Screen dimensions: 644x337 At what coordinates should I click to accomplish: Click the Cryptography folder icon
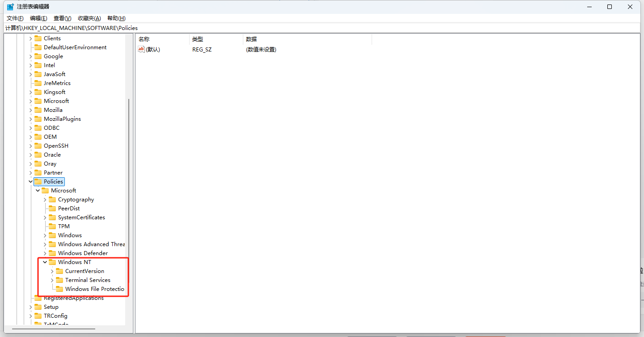pyautogui.click(x=52, y=200)
